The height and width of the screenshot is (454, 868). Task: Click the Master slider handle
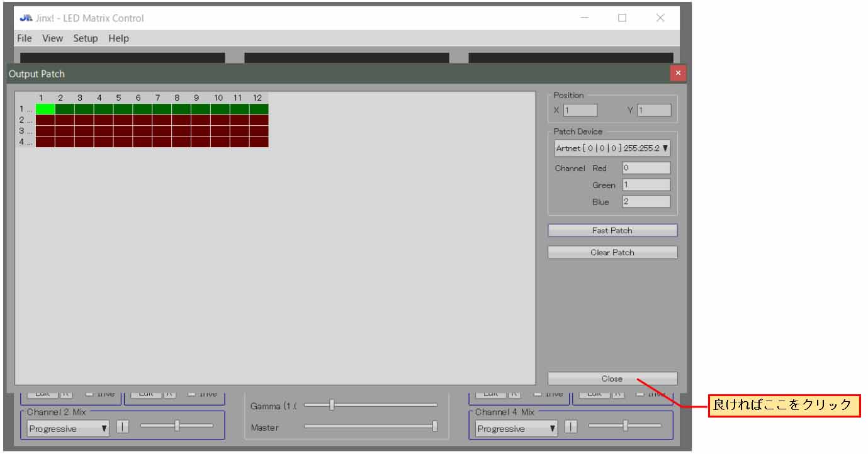[x=435, y=426]
